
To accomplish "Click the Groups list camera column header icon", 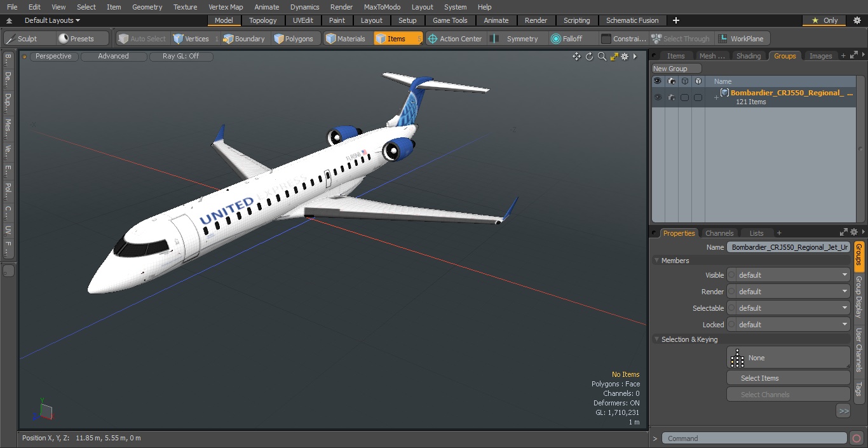I will click(x=671, y=81).
